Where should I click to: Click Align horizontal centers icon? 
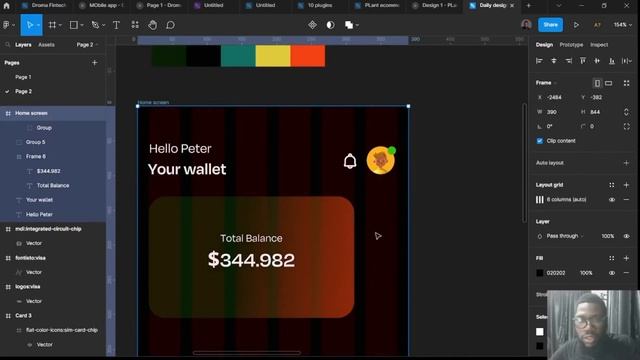click(x=554, y=61)
